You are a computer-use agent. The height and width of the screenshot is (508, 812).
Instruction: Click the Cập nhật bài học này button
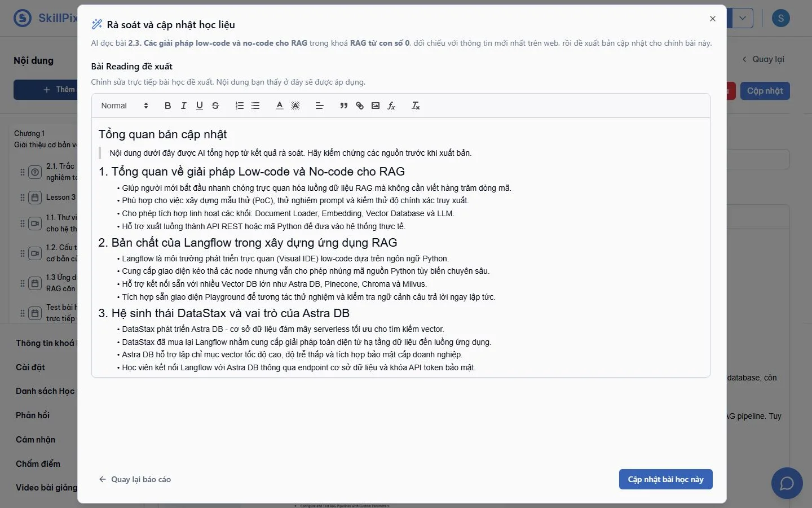(665, 479)
